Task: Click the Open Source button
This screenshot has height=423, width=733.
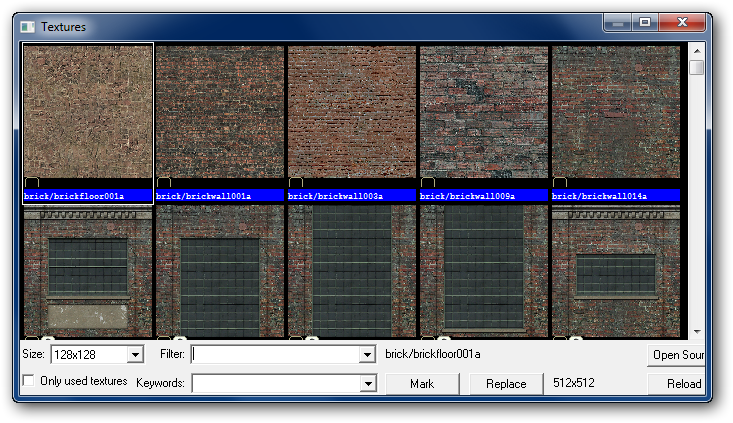Action: (x=677, y=355)
